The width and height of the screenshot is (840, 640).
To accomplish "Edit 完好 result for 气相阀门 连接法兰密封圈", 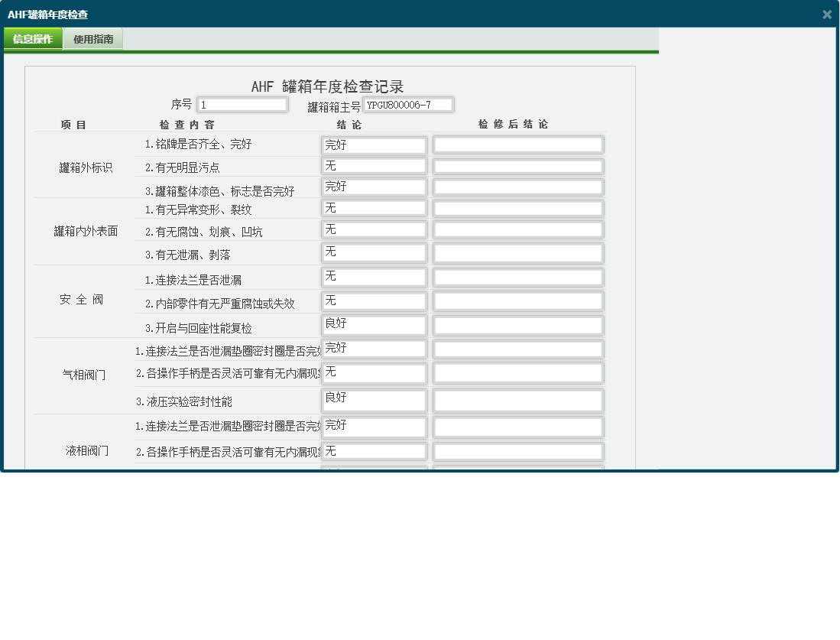I will click(374, 348).
